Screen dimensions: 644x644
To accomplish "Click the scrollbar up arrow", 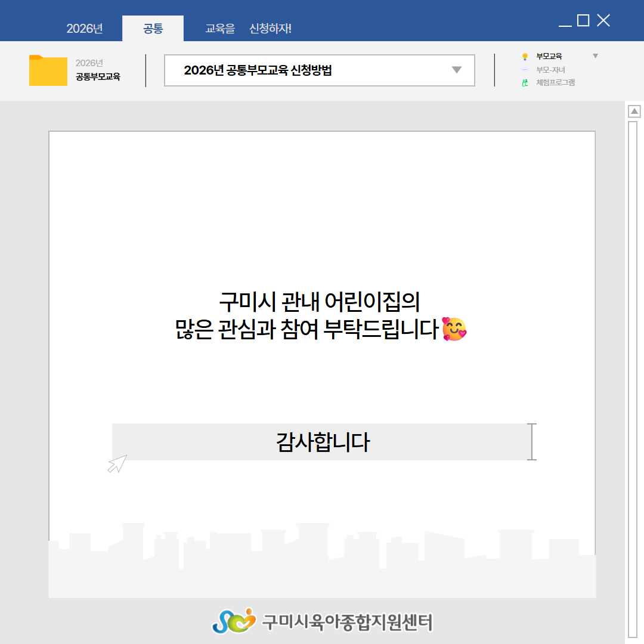I will (634, 112).
